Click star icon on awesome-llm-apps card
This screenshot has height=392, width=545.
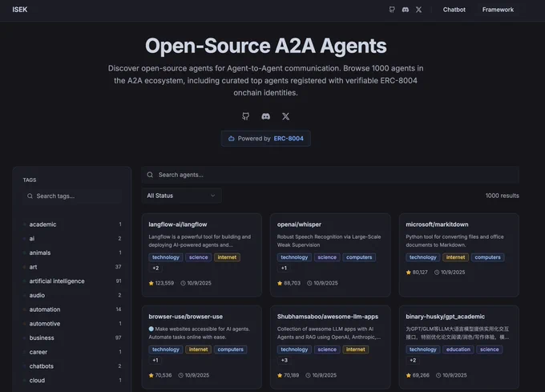(280, 375)
